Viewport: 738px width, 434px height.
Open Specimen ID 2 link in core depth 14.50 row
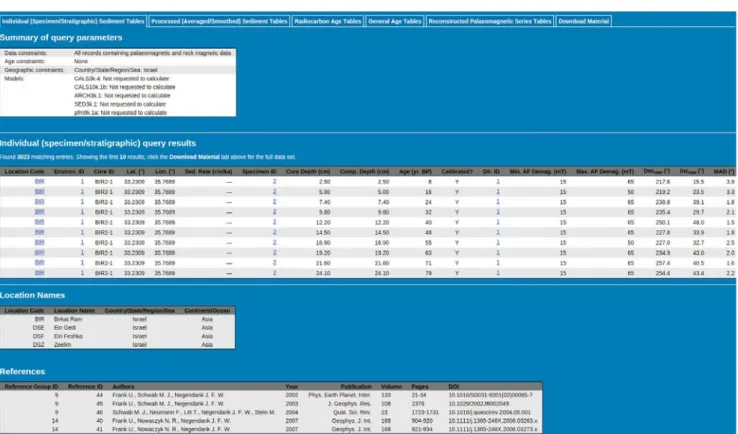click(274, 232)
